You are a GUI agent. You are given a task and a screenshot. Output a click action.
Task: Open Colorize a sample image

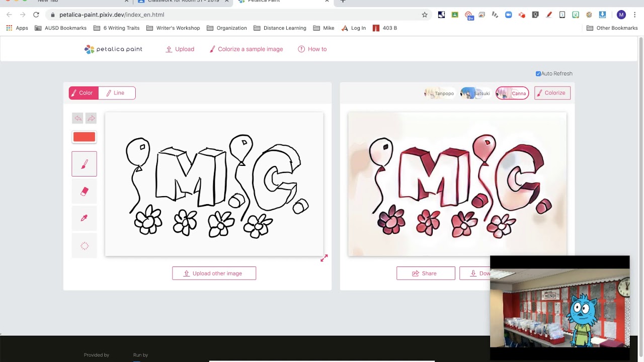[x=246, y=49]
